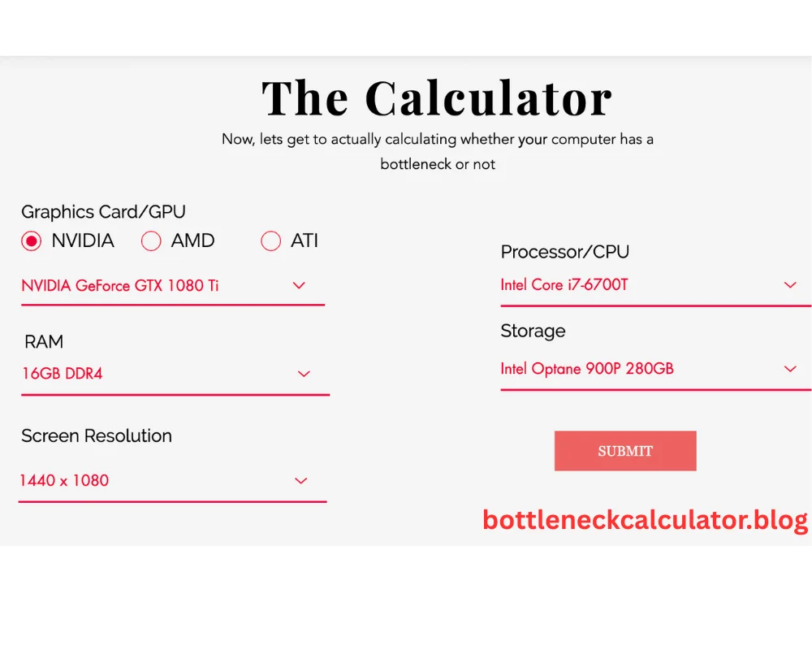Click the Storage field's dropdown arrow
812x650 pixels.
[790, 369]
